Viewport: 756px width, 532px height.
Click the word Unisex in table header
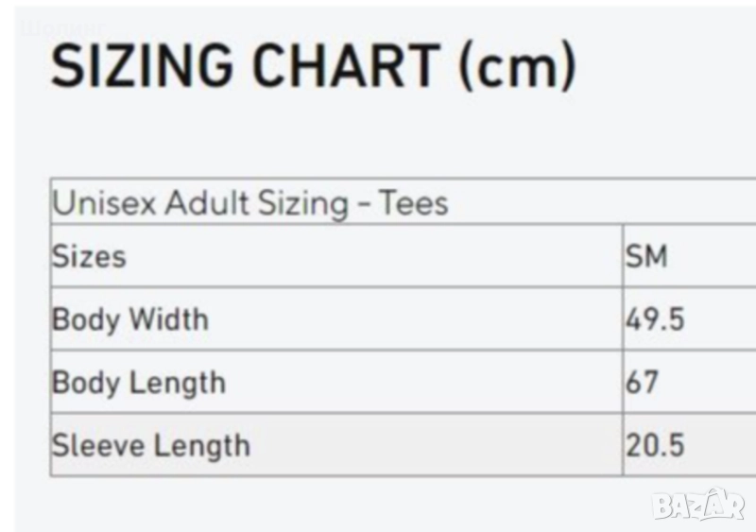[x=105, y=203]
